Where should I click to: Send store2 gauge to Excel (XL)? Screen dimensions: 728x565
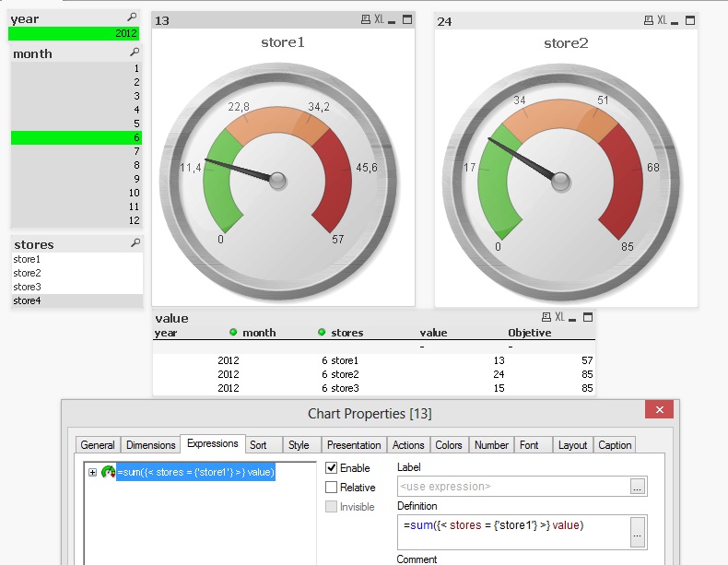click(x=662, y=20)
